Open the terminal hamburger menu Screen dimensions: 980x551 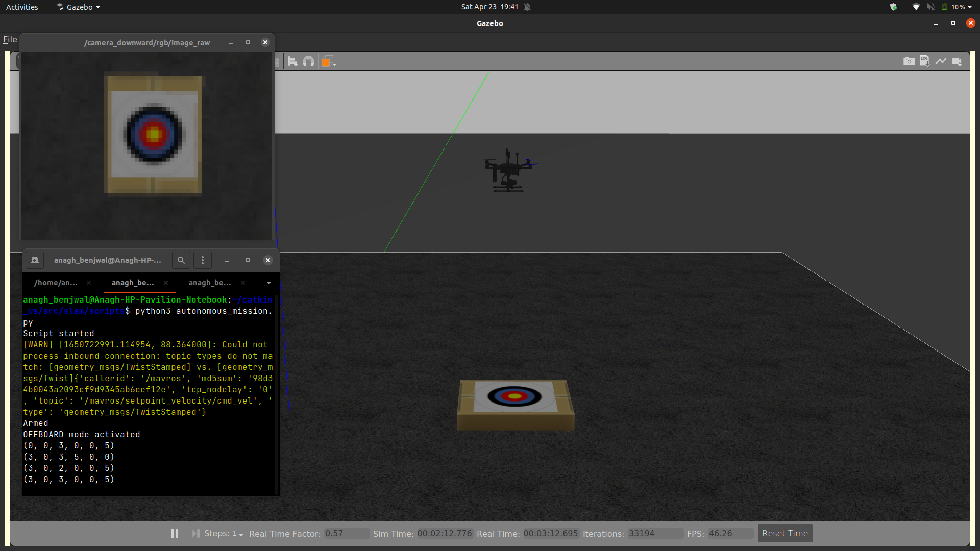203,260
